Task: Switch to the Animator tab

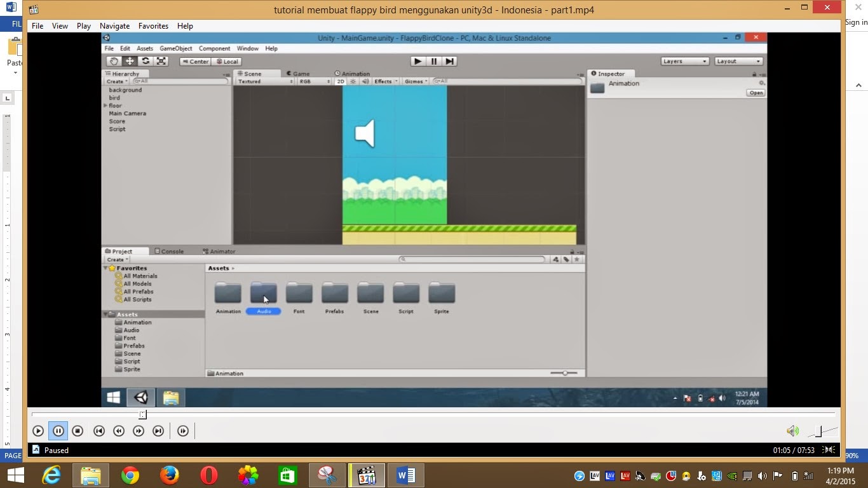Action: click(219, 252)
